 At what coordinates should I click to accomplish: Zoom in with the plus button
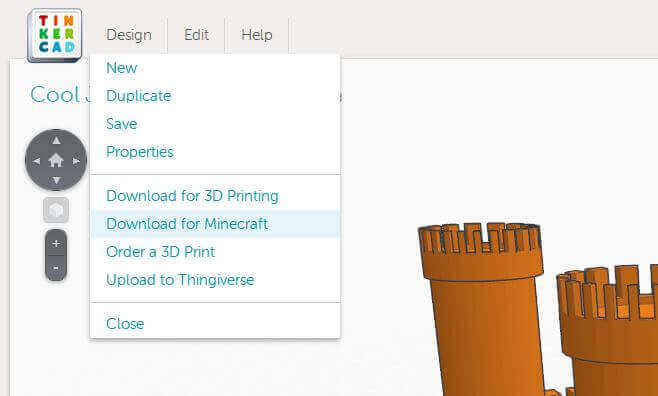click(x=56, y=243)
